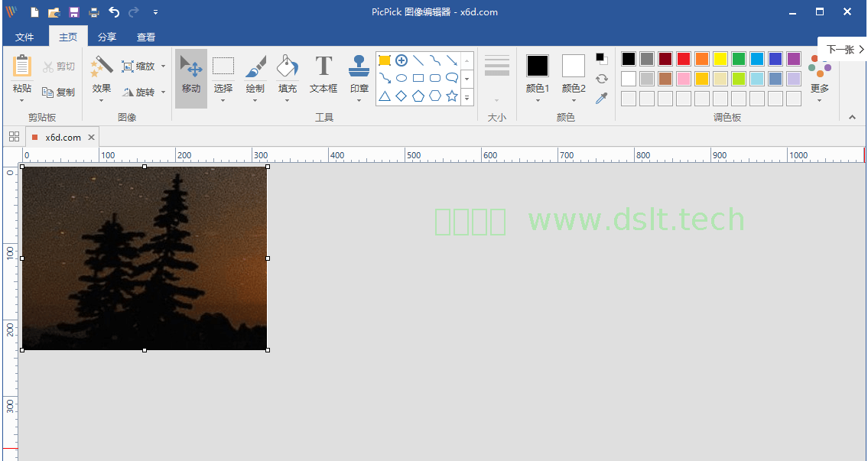Close the x6d.com document tab

click(91, 138)
